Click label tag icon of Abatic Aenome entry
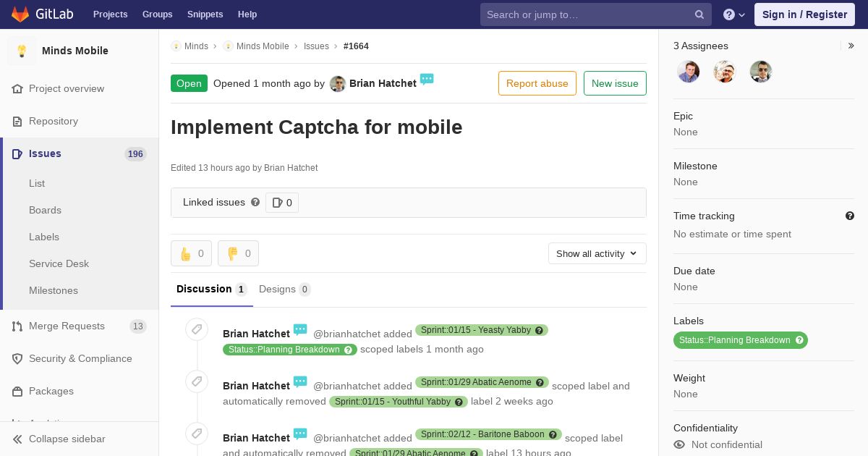The height and width of the screenshot is (456, 868). point(197,381)
